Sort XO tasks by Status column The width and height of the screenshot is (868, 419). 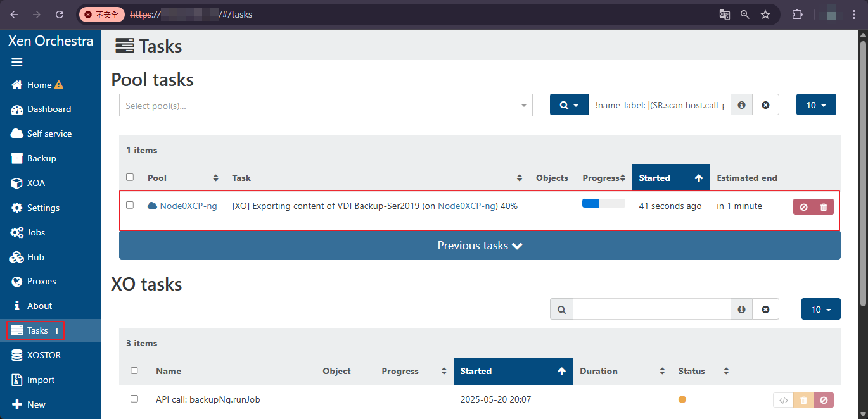(703, 372)
